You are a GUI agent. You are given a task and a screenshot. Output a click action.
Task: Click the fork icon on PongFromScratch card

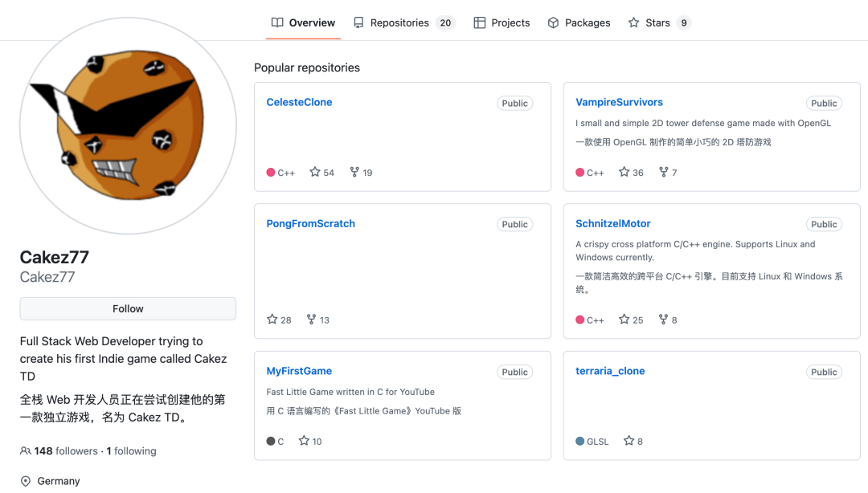pos(311,320)
